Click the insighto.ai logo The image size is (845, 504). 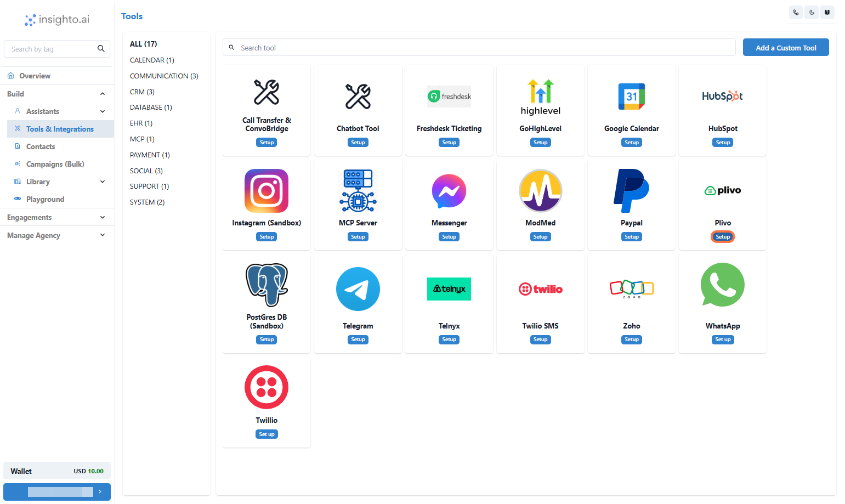[x=57, y=20]
